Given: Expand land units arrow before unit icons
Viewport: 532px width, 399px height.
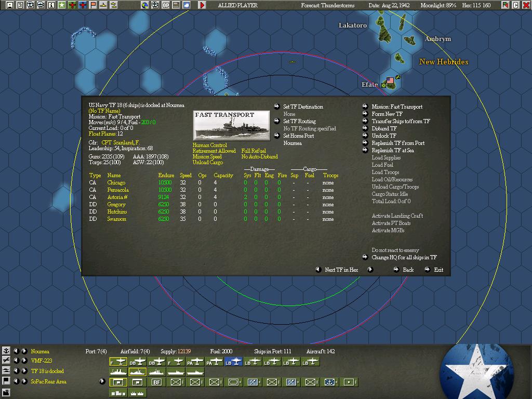Looking at the screenshot, I should [x=102, y=381].
